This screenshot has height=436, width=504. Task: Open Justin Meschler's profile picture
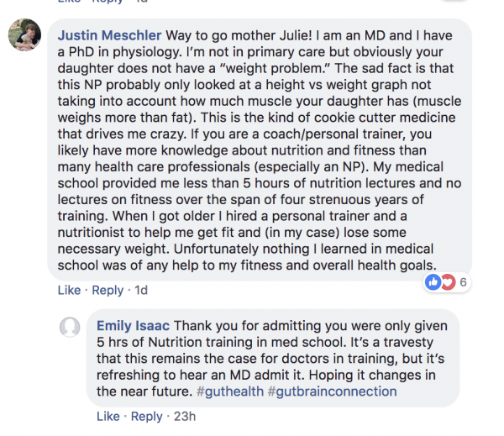(24, 34)
